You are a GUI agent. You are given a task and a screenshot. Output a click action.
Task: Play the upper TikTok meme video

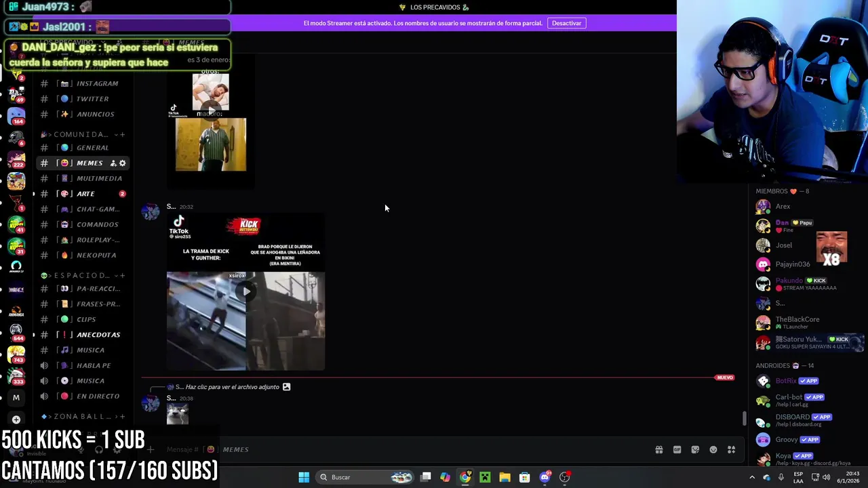pos(211,110)
